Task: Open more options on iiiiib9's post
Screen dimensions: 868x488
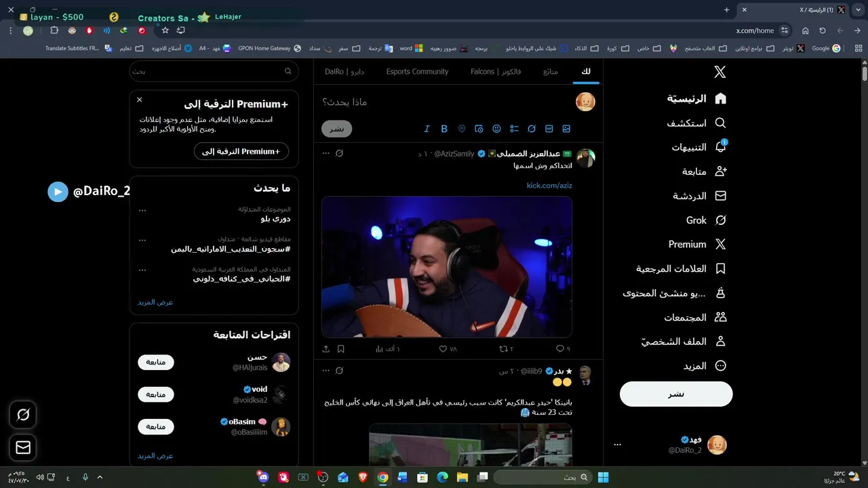Action: click(x=326, y=371)
